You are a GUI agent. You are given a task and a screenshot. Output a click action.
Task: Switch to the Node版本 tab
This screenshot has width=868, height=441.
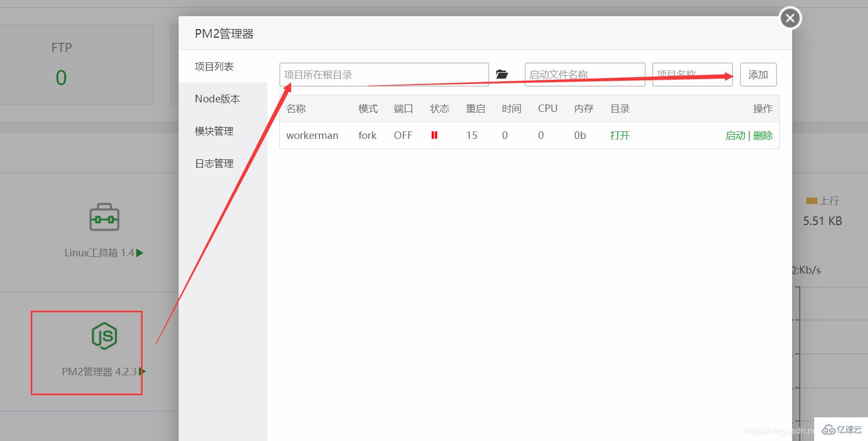223,99
